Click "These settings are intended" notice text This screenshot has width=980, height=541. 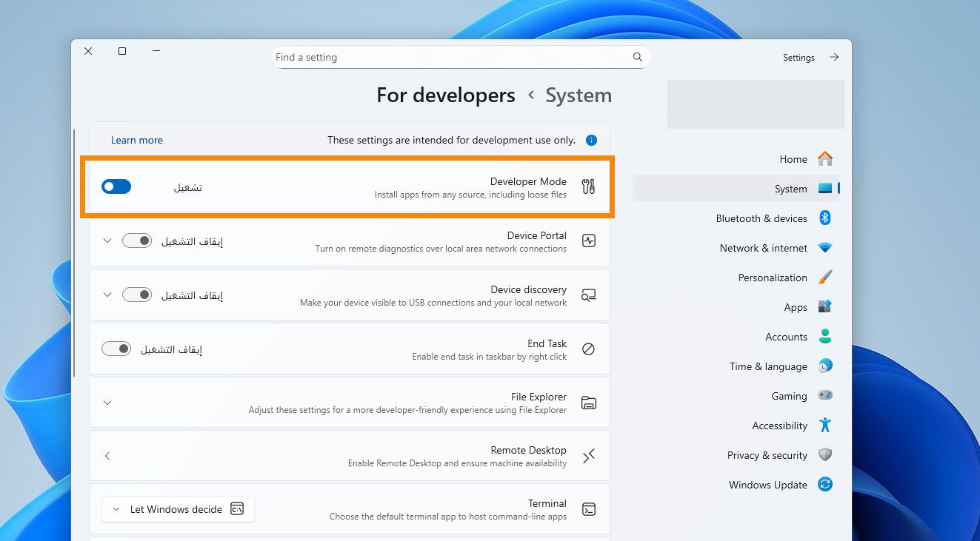pyautogui.click(x=452, y=140)
